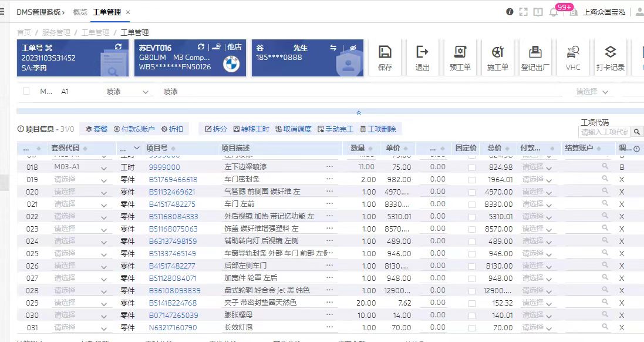
Task: Click swap icon on customer card
Action: pyautogui.click(x=333, y=48)
